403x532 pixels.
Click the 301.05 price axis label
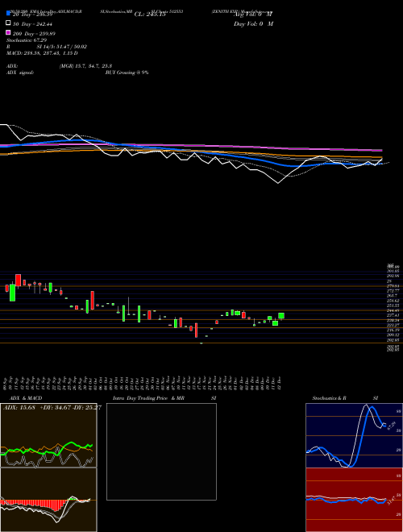[393, 272]
